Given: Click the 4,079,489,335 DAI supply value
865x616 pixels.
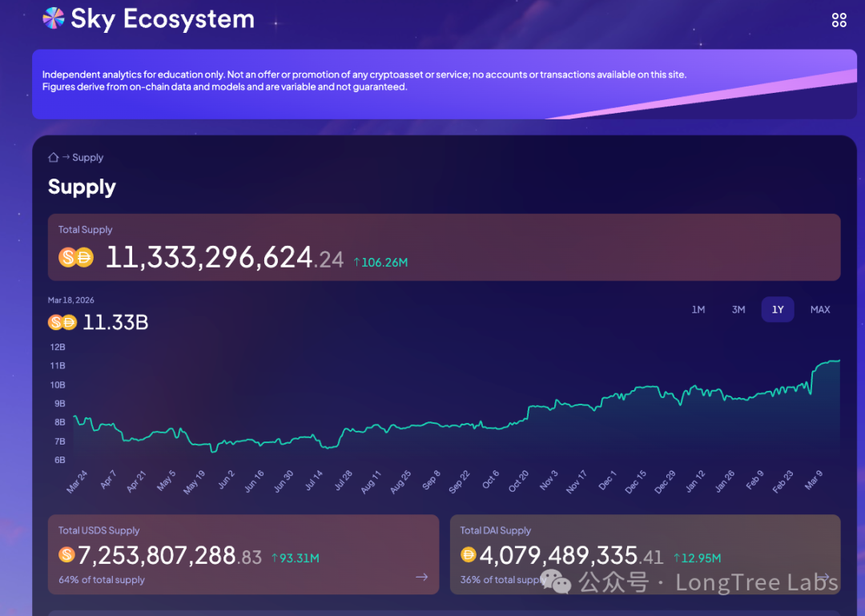Looking at the screenshot, I should coord(571,556).
